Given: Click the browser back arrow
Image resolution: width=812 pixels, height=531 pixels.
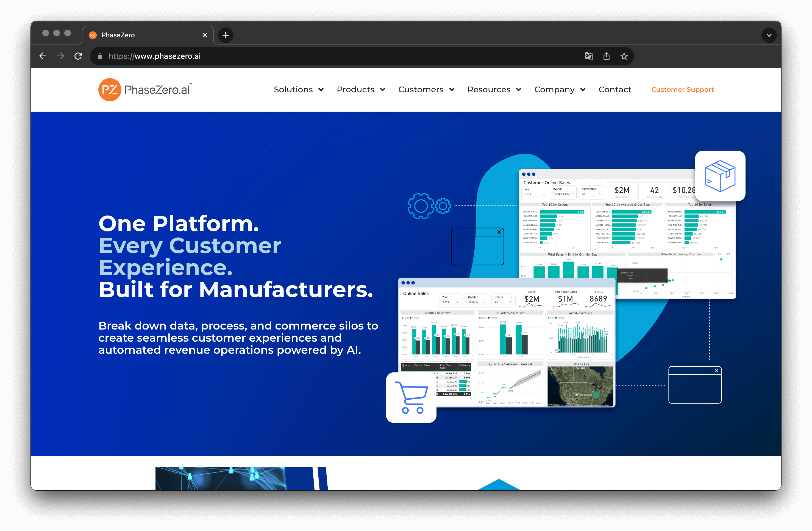Looking at the screenshot, I should (43, 56).
